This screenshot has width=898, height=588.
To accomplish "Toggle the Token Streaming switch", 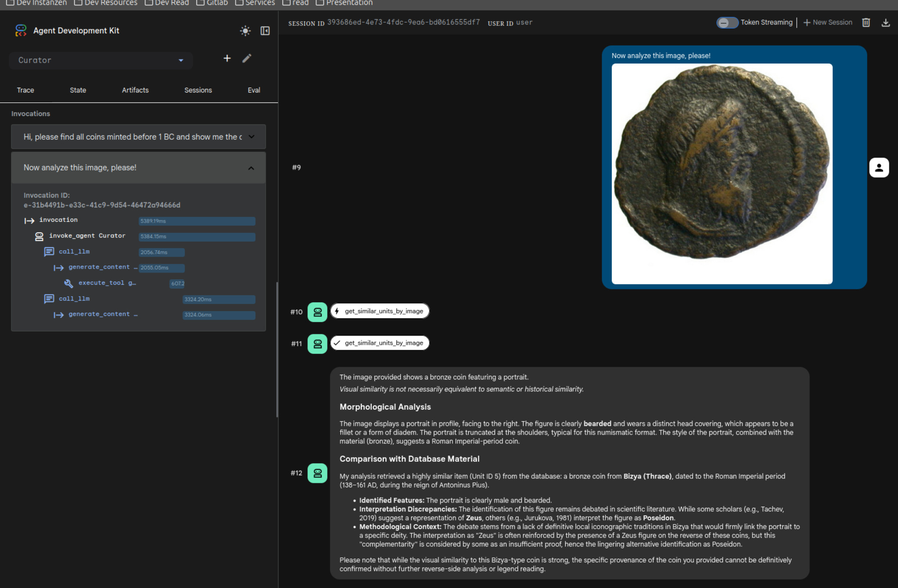I will coord(727,22).
